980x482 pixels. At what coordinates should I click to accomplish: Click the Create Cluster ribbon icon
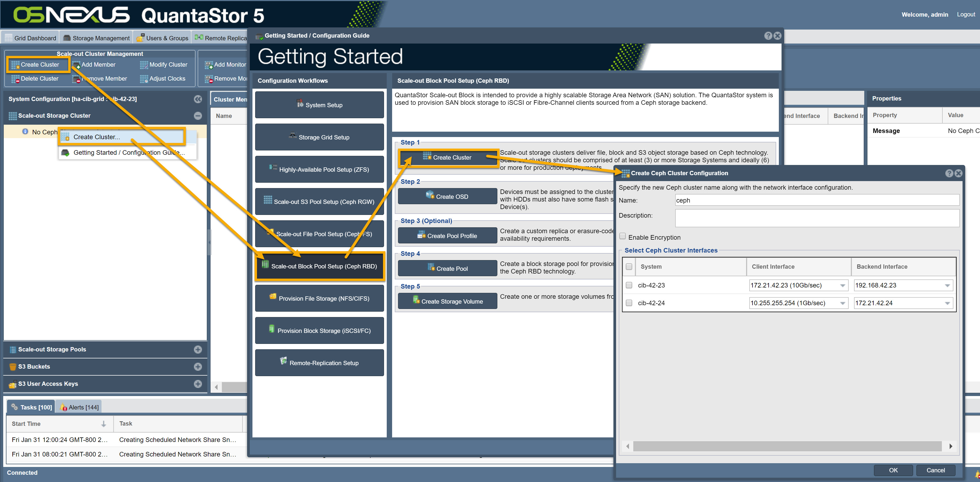tap(15, 65)
